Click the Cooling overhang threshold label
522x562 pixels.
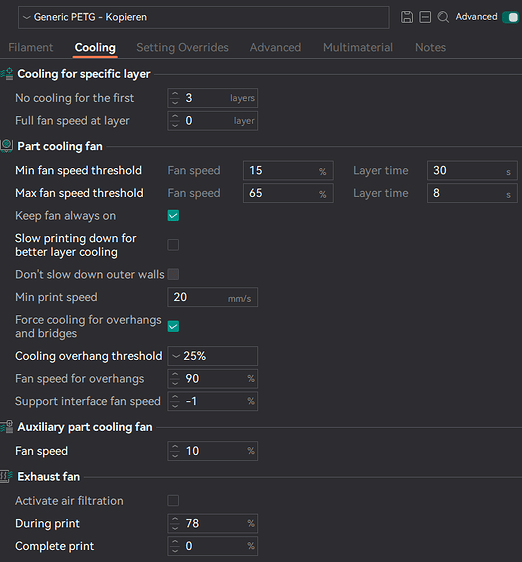coord(89,356)
